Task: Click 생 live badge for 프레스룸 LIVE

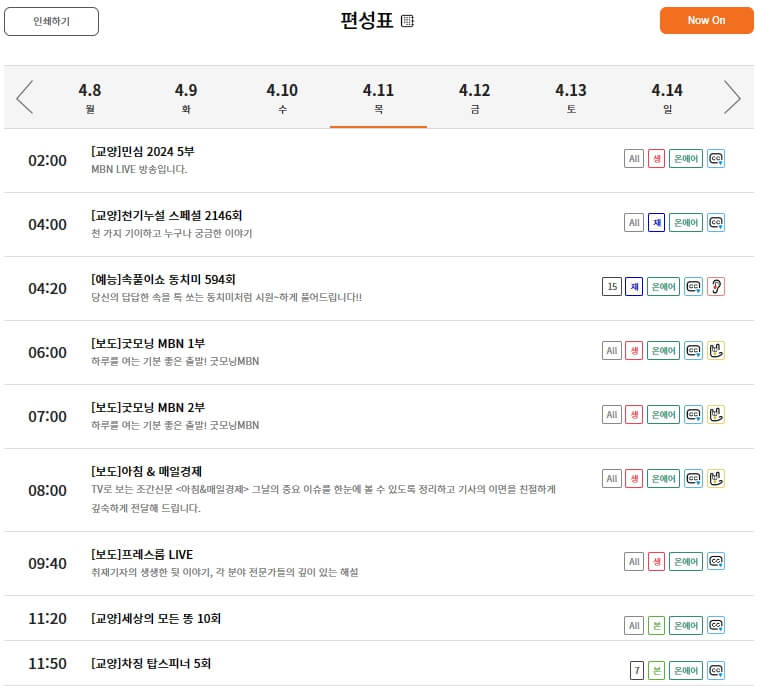Action: [x=657, y=562]
